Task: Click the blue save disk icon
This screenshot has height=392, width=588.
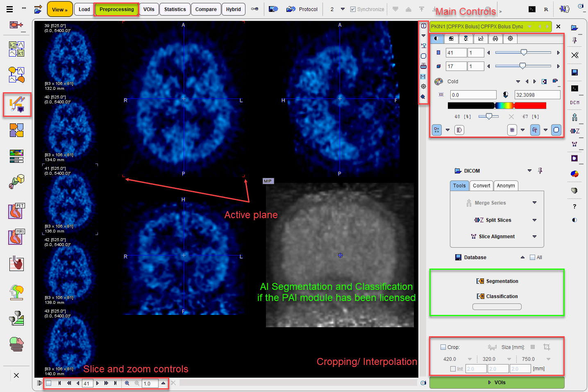Action: point(574,73)
